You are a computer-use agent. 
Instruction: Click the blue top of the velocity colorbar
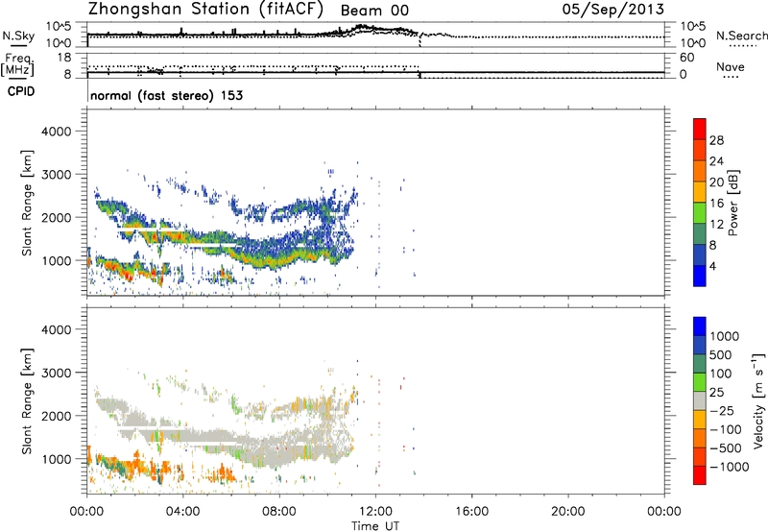[x=700, y=326]
